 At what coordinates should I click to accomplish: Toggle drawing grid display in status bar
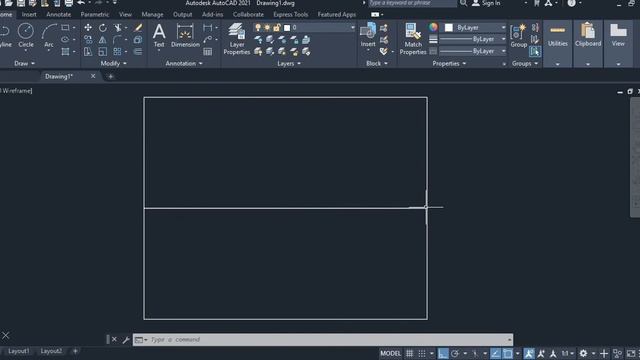409,353
